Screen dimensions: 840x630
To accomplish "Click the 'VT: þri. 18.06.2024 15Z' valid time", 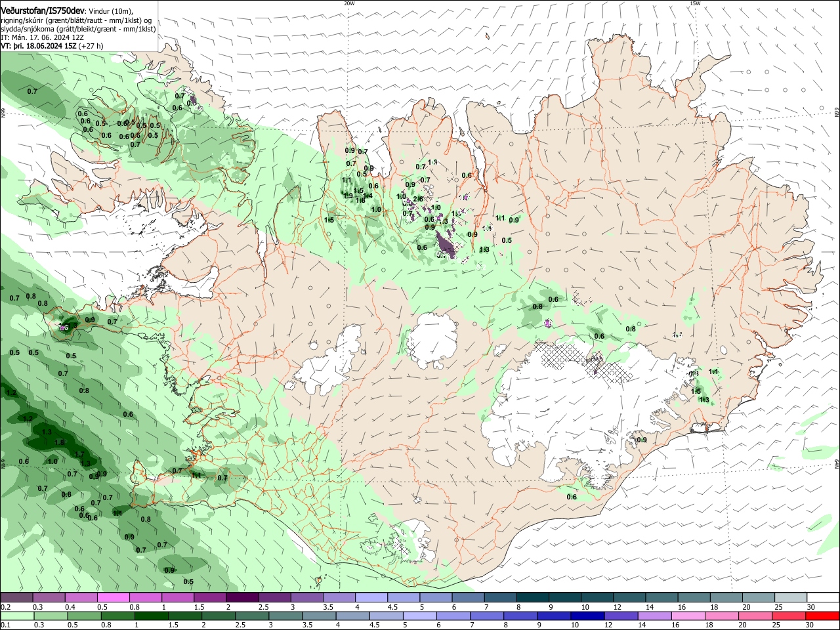I will point(39,46).
